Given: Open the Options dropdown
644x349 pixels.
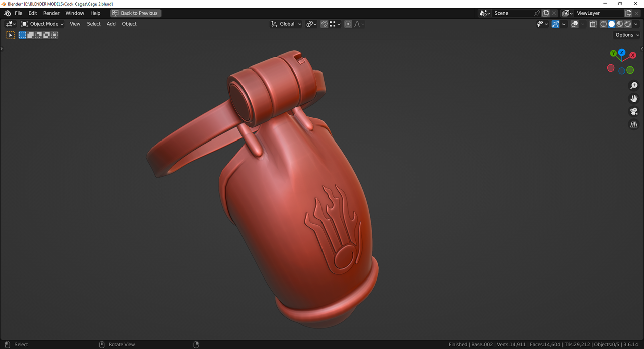Looking at the screenshot, I should pyautogui.click(x=627, y=35).
